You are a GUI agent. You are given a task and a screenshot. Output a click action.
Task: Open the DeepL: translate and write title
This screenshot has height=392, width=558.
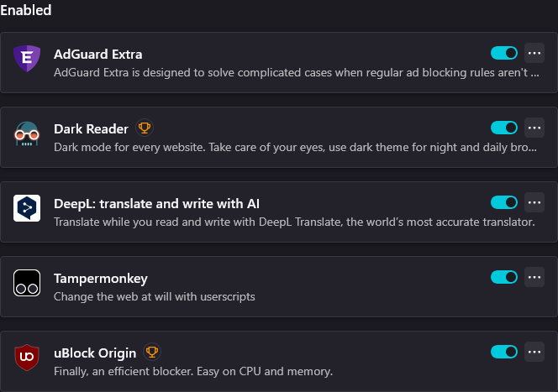tap(156, 204)
